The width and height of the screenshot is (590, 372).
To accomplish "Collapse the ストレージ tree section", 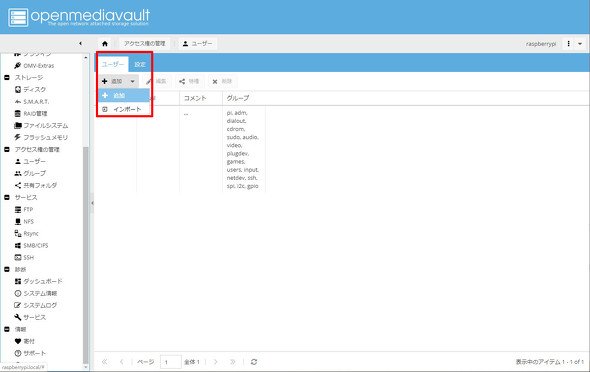I will (7, 77).
